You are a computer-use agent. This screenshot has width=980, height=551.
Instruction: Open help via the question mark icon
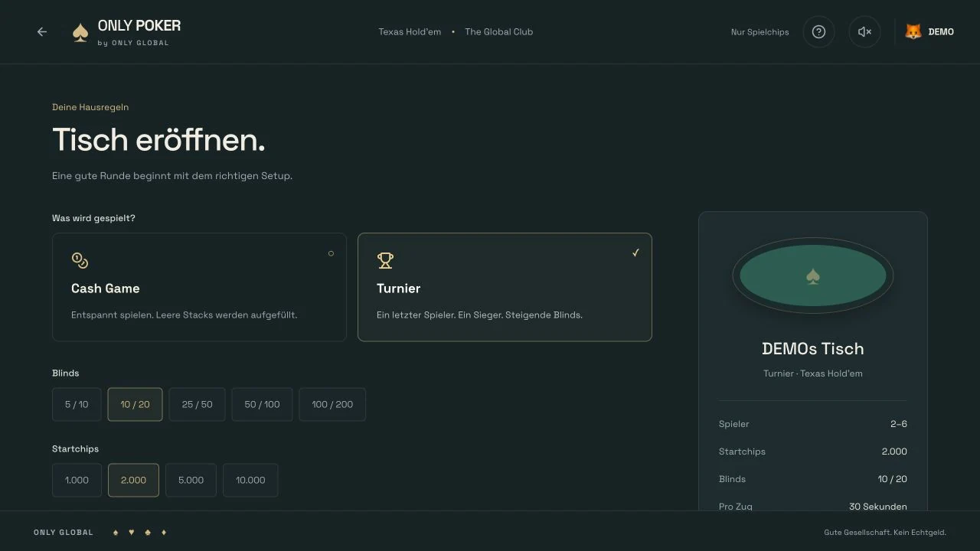click(818, 32)
